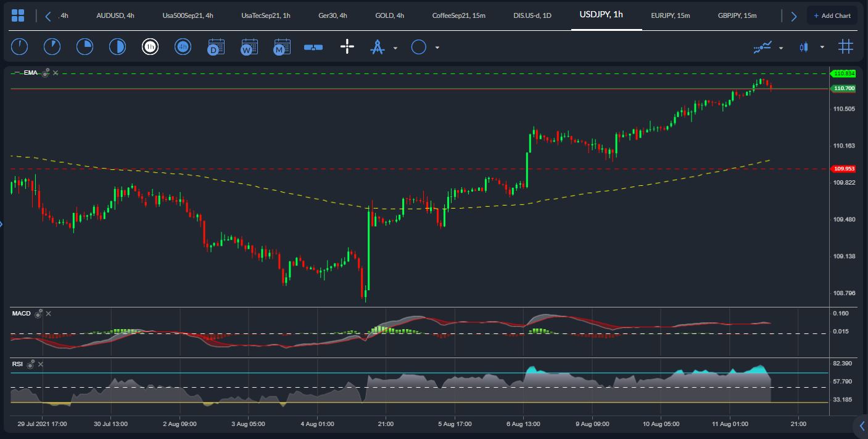Screen dimensions: 868x439
Task: Click the RSI panel label
Action: (17, 364)
